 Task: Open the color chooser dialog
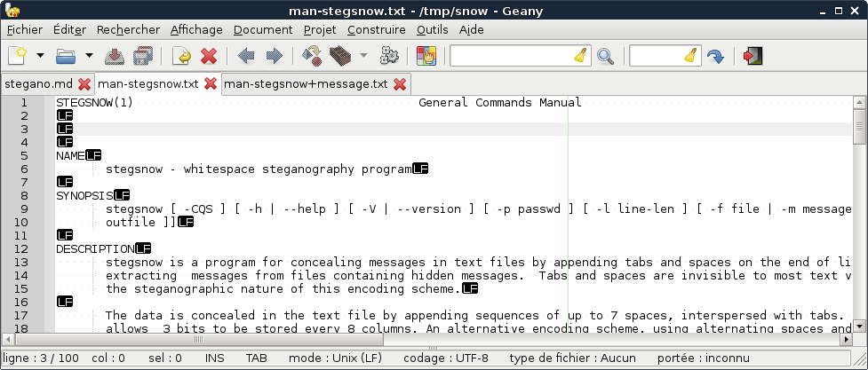click(x=426, y=56)
